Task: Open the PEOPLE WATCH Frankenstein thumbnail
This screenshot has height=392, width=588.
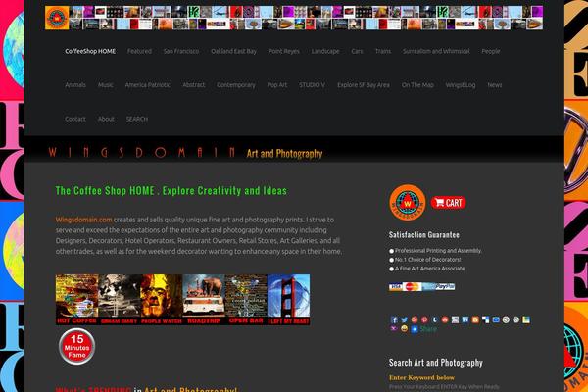Action: pyautogui.click(x=162, y=299)
